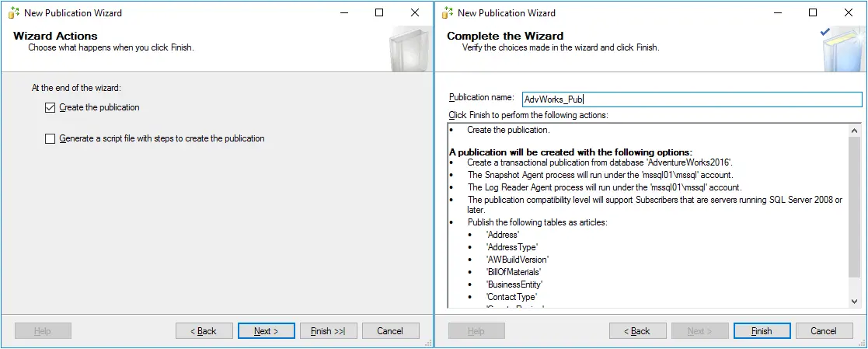The image size is (868, 349).
Task: Click 'At the end of the wizard:' label
Action: 76,88
